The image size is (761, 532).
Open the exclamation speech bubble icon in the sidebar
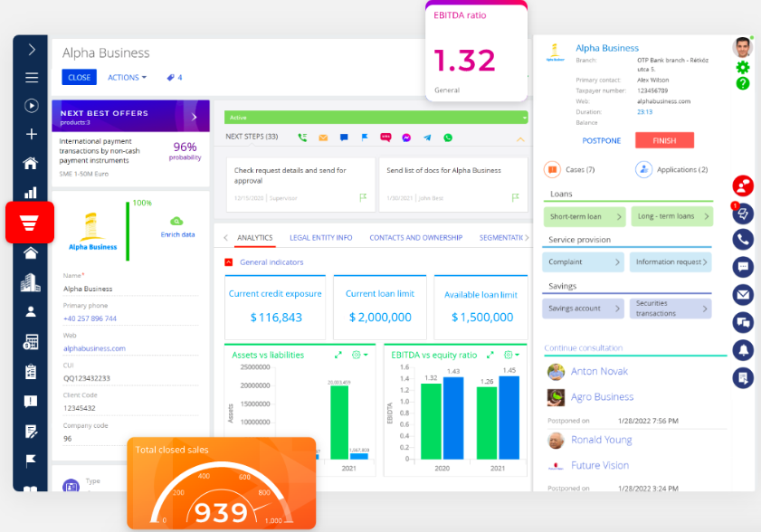click(x=31, y=402)
